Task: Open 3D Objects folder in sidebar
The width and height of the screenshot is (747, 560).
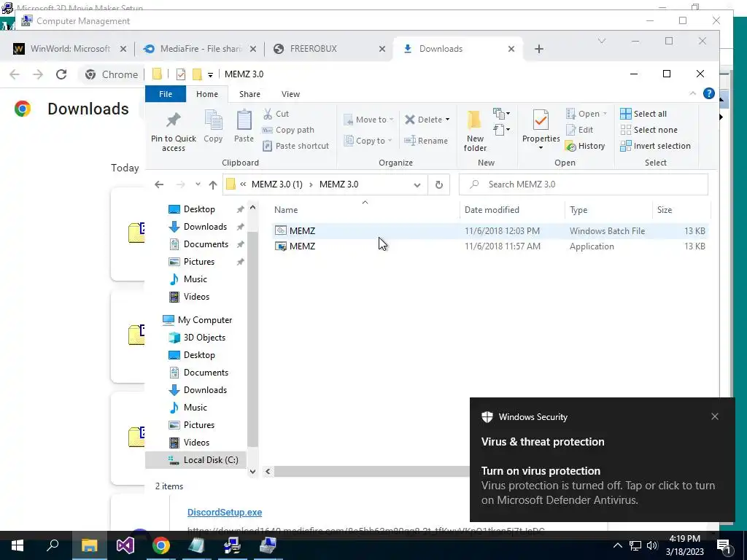Action: (x=197, y=338)
